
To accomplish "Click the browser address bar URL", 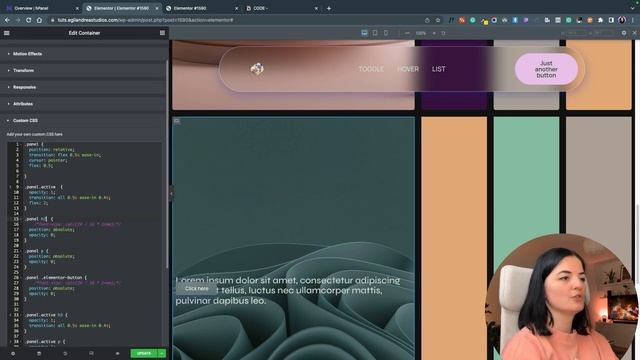I will pos(145,20).
